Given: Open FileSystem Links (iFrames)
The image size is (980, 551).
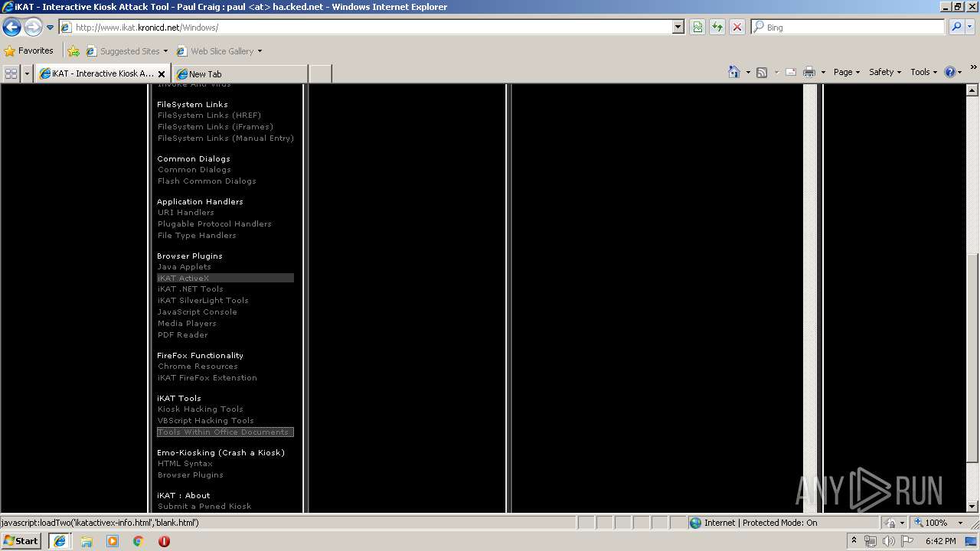Looking at the screenshot, I should pyautogui.click(x=215, y=127).
